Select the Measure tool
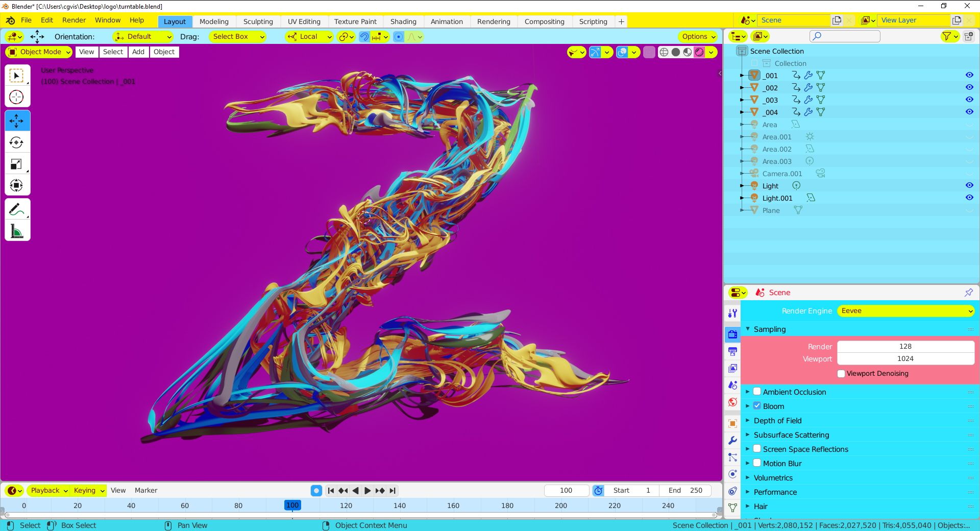 click(16, 231)
